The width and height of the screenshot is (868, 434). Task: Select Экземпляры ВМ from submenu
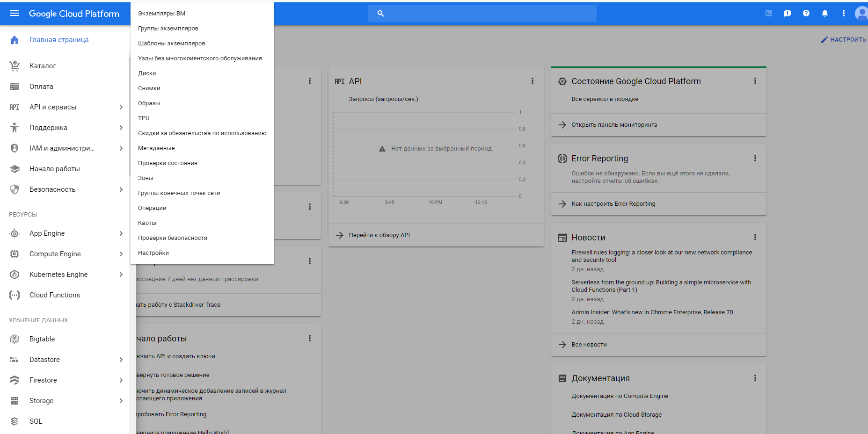202,14
